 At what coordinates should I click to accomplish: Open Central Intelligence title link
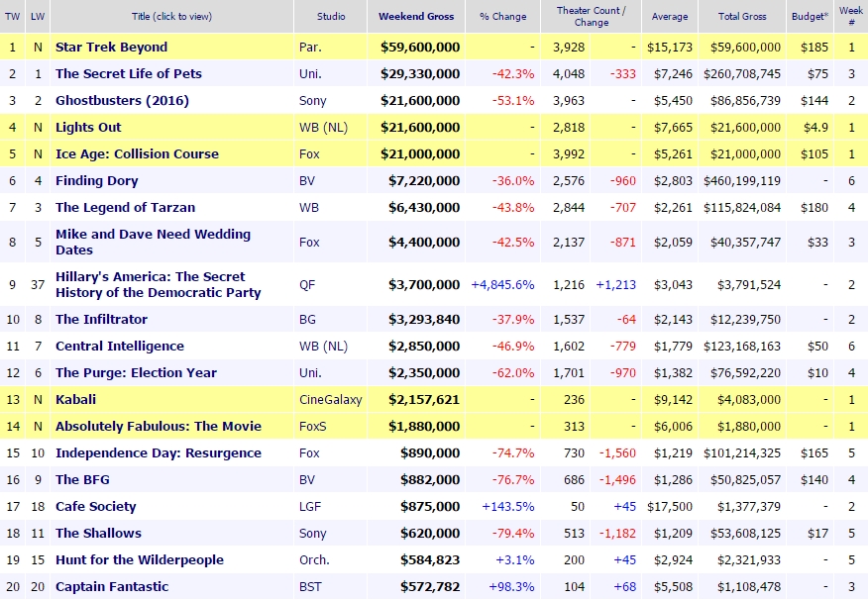tap(120, 347)
